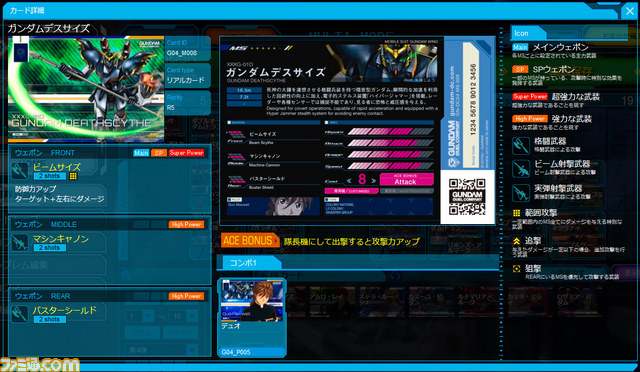Click the 格闘武器 legend icon
640x372 pixels.
click(520, 145)
